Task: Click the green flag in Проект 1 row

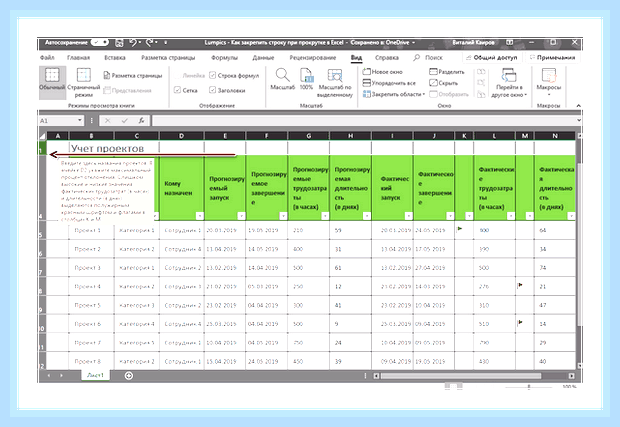Action: point(459,229)
